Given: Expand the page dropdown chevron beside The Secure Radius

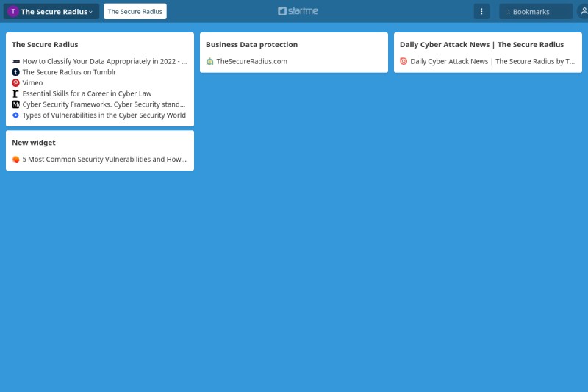Looking at the screenshot, I should tap(90, 12).
